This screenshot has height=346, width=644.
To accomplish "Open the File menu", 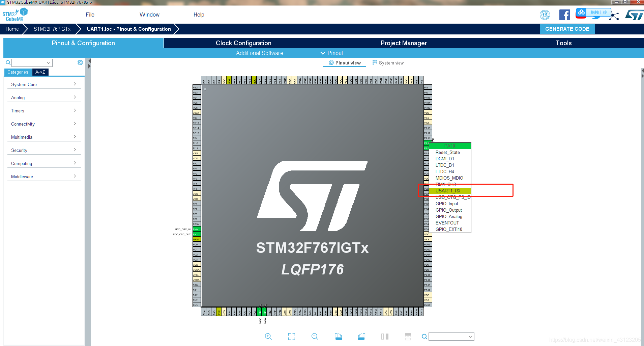I will tap(90, 15).
